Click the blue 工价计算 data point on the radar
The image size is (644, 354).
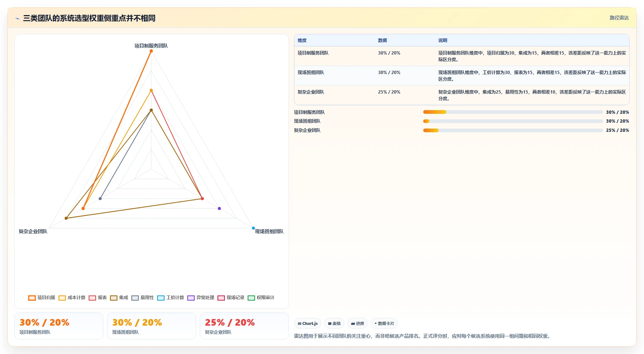[253, 228]
